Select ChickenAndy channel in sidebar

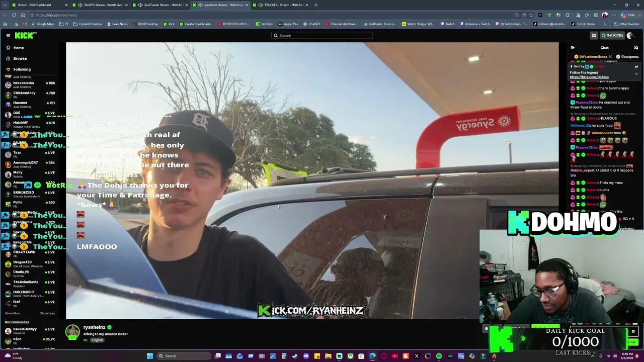30,95
